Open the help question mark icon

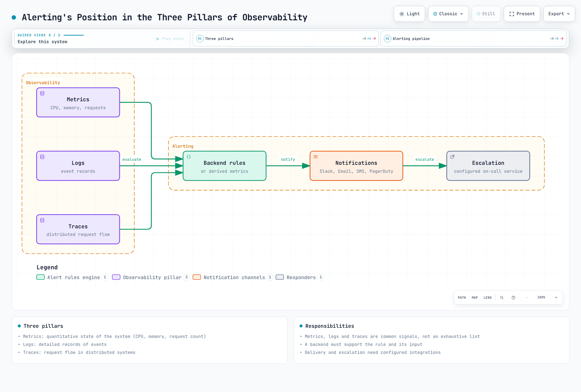(513, 298)
